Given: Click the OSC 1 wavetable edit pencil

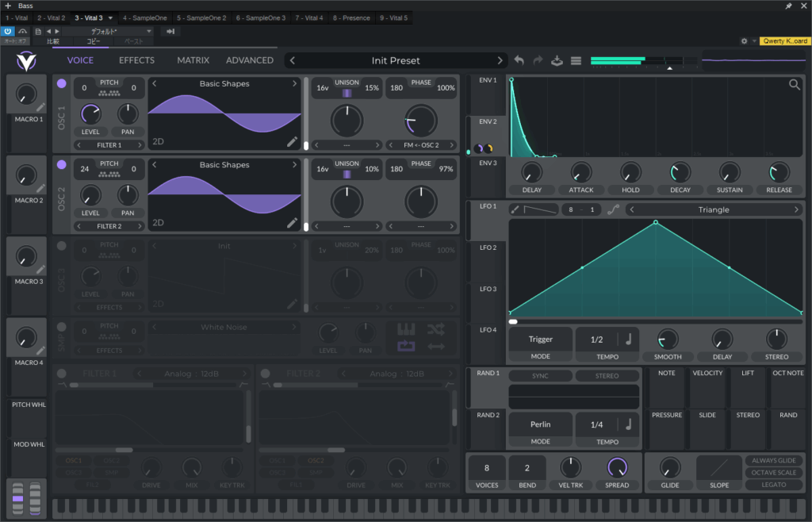Looking at the screenshot, I should (x=293, y=142).
